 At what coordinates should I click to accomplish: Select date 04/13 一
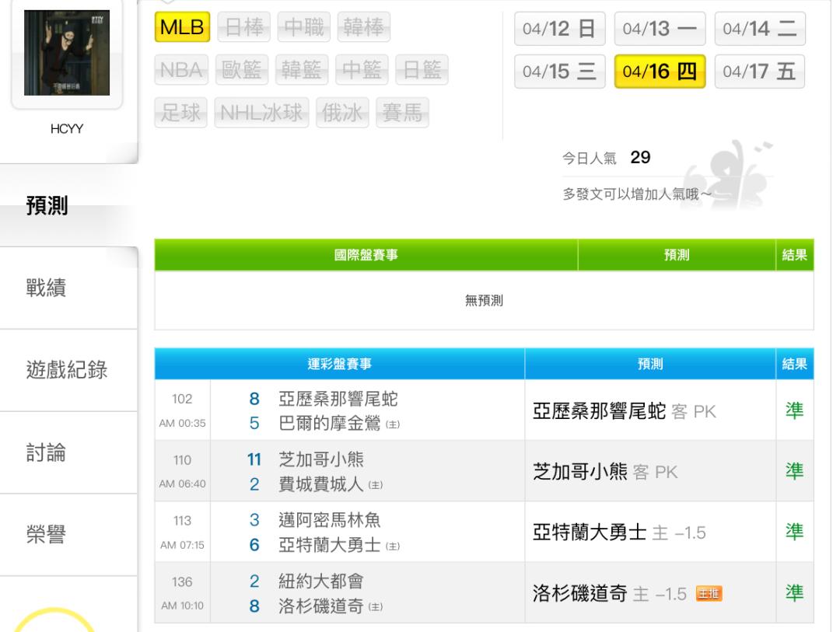click(660, 30)
